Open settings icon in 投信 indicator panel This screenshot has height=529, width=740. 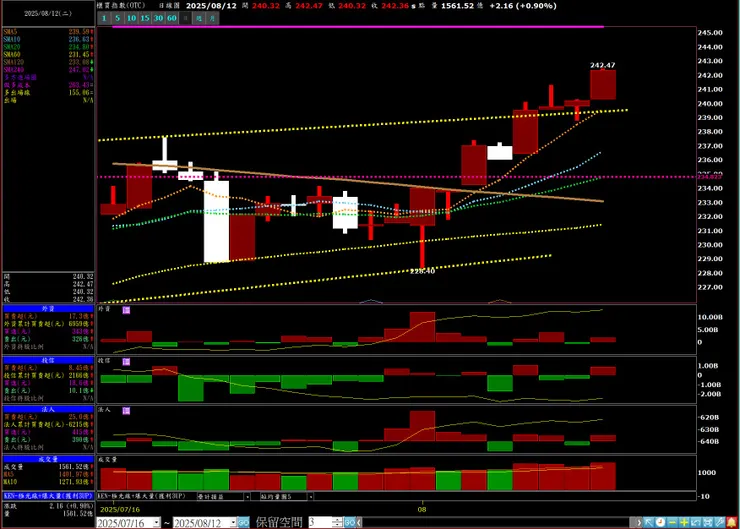(x=126, y=361)
